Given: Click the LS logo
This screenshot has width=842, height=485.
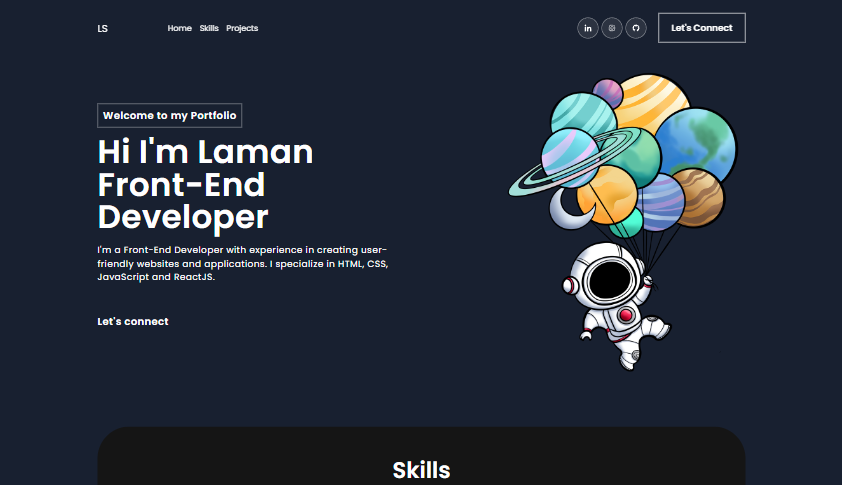Looking at the screenshot, I should point(103,28).
